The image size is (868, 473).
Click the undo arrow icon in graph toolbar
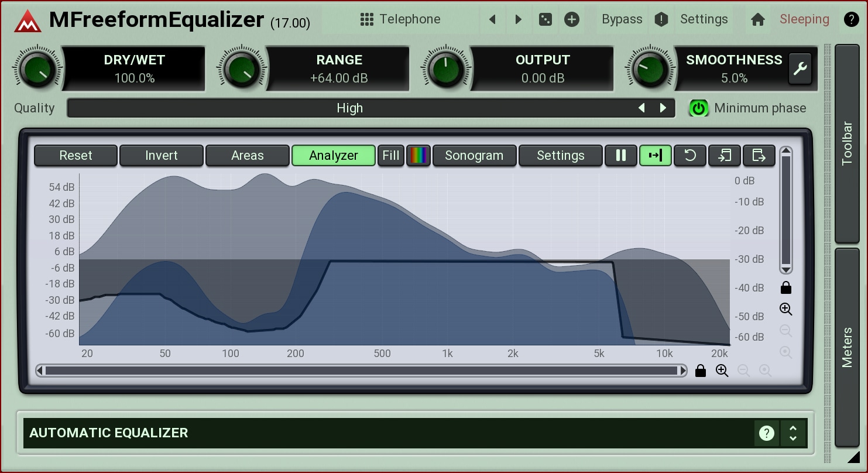(690, 156)
